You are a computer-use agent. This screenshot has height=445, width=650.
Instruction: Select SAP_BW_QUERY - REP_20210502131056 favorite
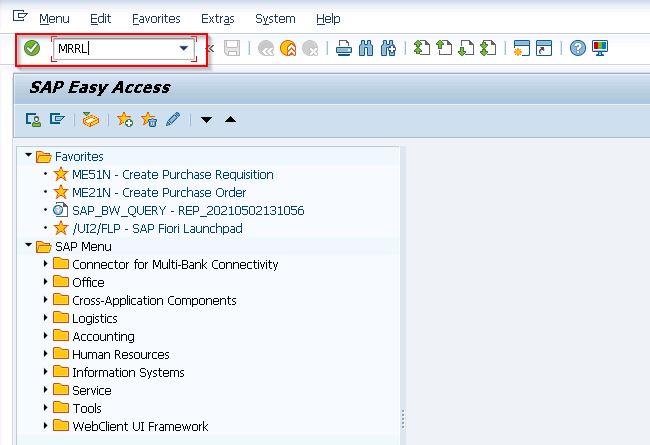pyautogui.click(x=188, y=211)
